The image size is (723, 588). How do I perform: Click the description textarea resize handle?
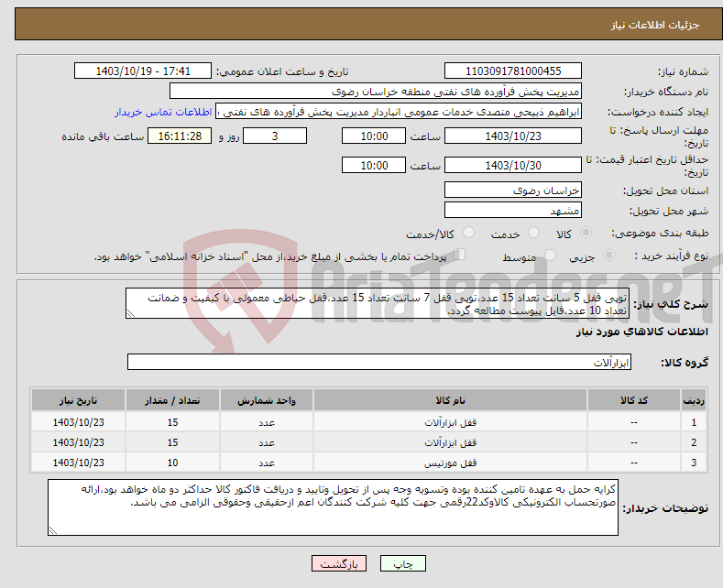(131, 313)
